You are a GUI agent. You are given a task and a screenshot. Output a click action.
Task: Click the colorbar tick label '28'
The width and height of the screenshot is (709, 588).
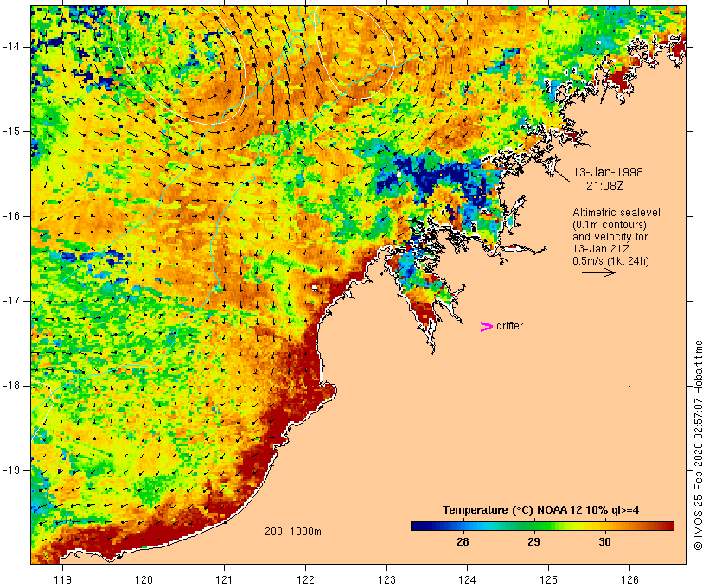tap(463, 542)
